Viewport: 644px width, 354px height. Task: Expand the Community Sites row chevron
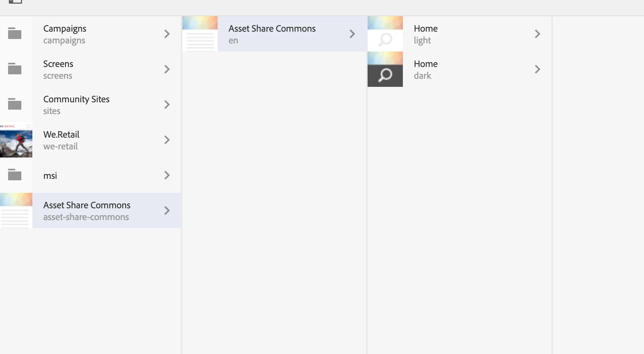pyautogui.click(x=167, y=105)
